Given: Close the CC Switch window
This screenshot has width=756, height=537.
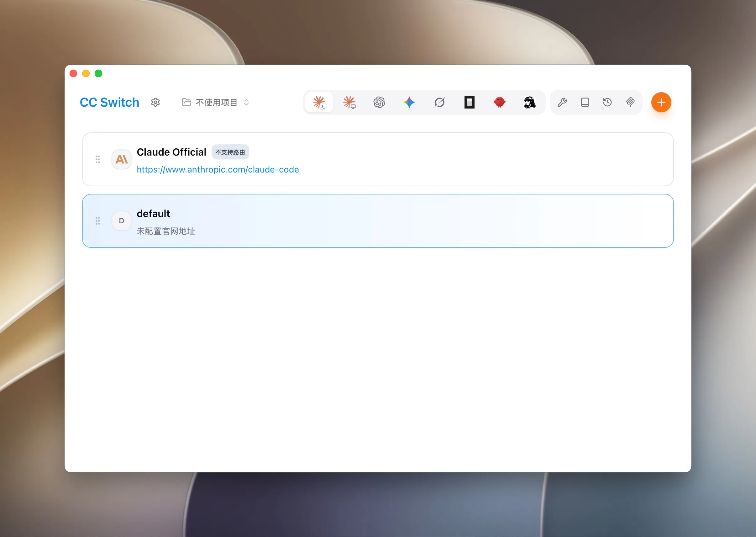Looking at the screenshot, I should [x=73, y=73].
